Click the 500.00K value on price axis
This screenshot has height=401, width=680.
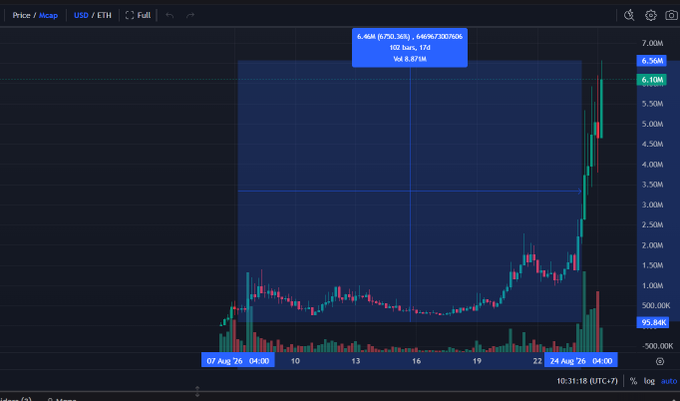coord(656,305)
